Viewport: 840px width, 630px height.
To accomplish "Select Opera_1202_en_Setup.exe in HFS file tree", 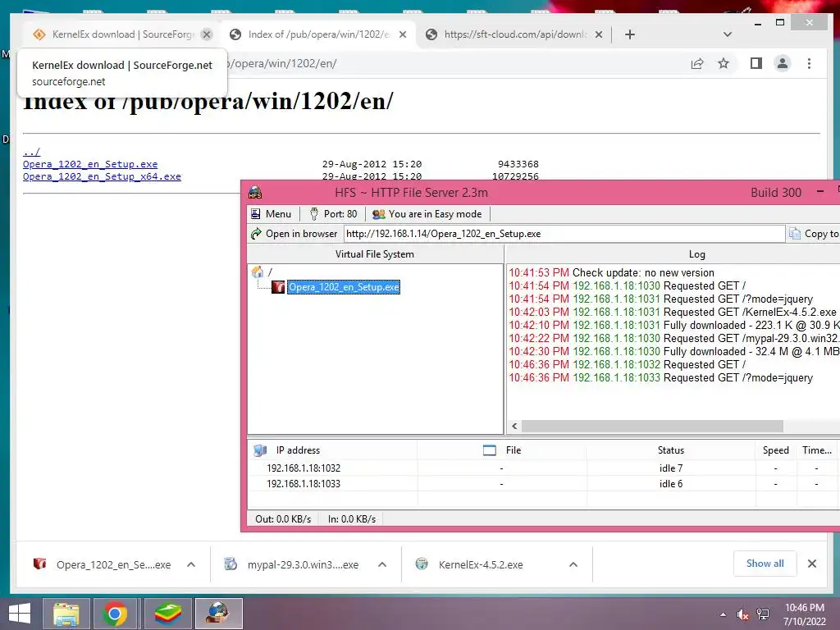I will [x=344, y=287].
